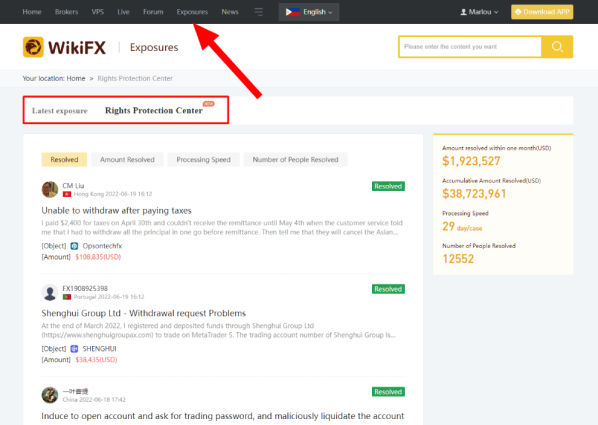Select the Amount Resolved filter tab

(x=127, y=159)
